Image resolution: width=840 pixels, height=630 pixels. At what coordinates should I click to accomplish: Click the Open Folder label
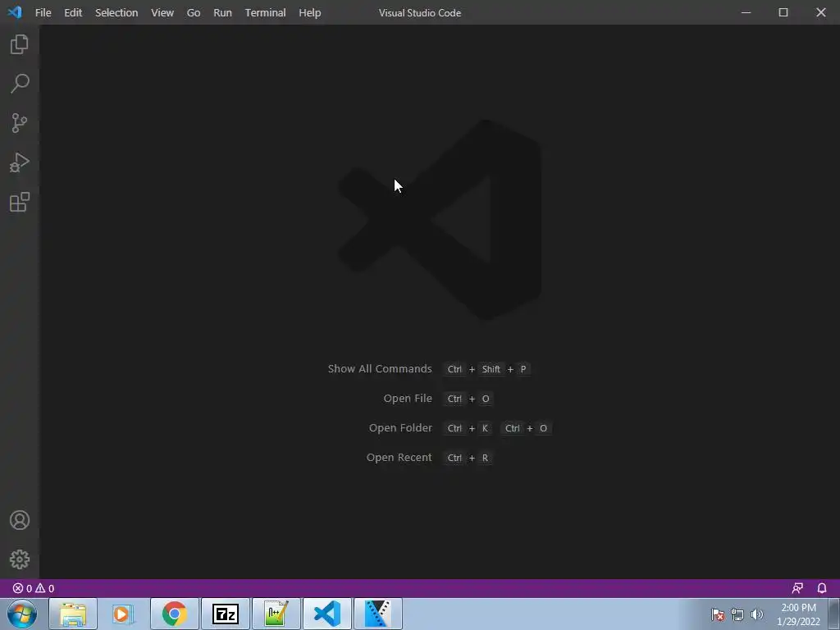pyautogui.click(x=400, y=427)
